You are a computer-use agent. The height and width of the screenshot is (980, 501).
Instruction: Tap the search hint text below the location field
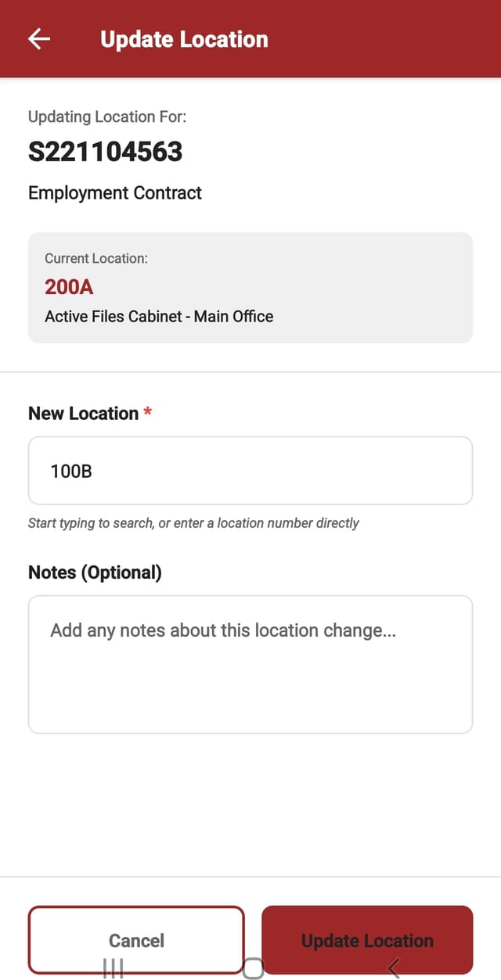(x=193, y=522)
